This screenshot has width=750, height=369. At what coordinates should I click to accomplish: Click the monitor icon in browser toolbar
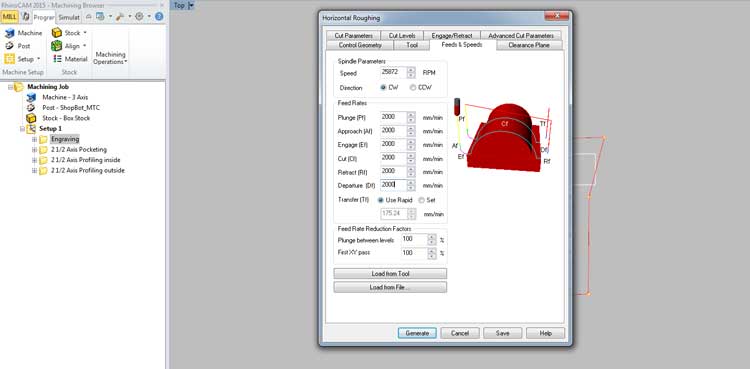coord(100,17)
